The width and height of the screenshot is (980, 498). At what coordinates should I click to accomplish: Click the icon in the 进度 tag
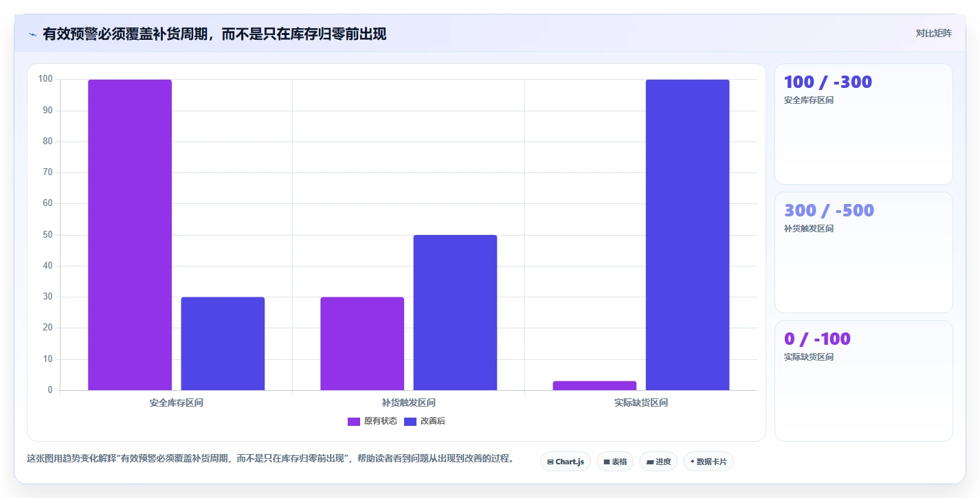[650, 462]
